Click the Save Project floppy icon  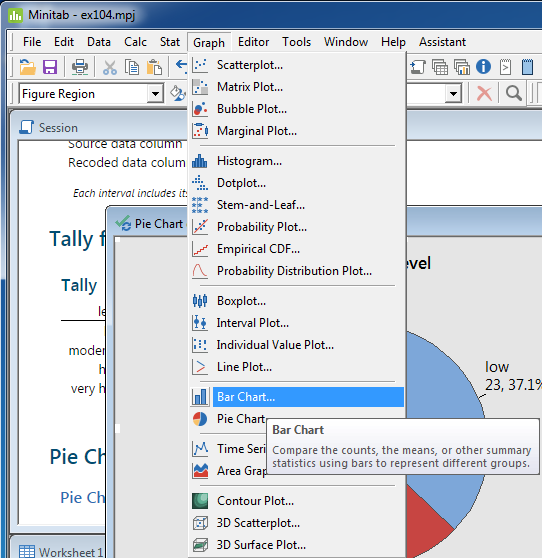coord(50,67)
